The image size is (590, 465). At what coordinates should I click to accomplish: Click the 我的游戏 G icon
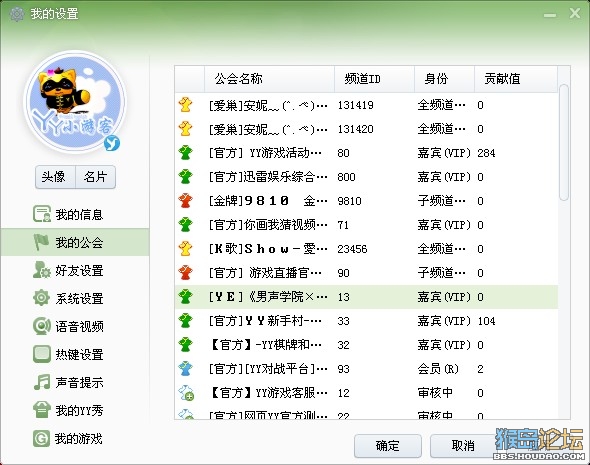click(41, 438)
